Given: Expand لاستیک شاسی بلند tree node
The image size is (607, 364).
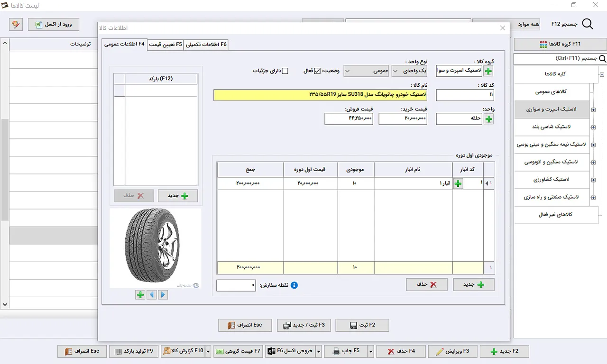Looking at the screenshot, I should pyautogui.click(x=593, y=127).
